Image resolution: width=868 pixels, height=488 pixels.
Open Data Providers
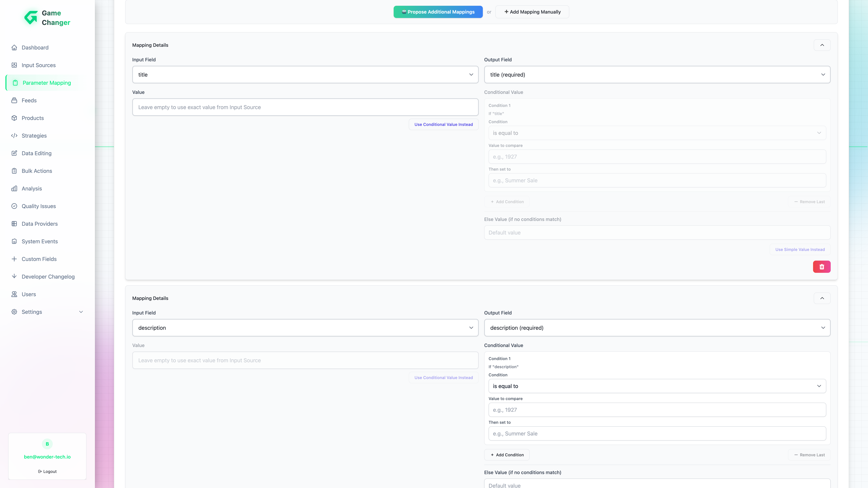[40, 224]
